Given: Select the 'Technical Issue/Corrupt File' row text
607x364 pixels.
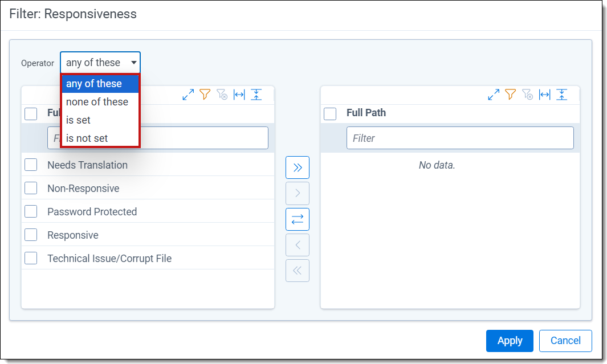Looking at the screenshot, I should pyautogui.click(x=109, y=259).
